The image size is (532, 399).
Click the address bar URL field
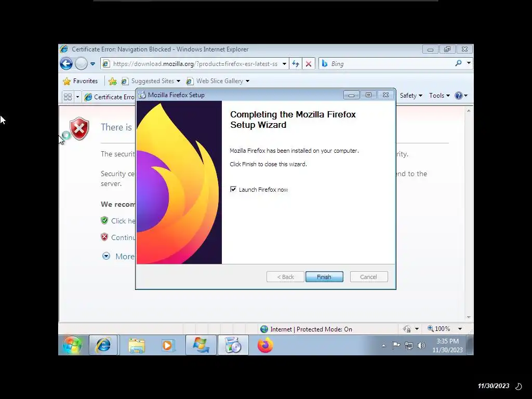click(x=195, y=64)
